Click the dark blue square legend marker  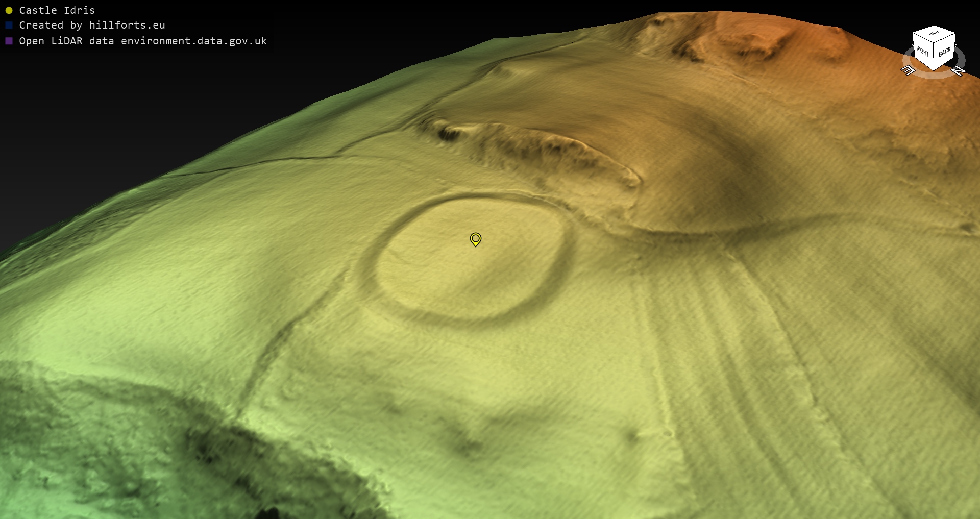tap(9, 25)
